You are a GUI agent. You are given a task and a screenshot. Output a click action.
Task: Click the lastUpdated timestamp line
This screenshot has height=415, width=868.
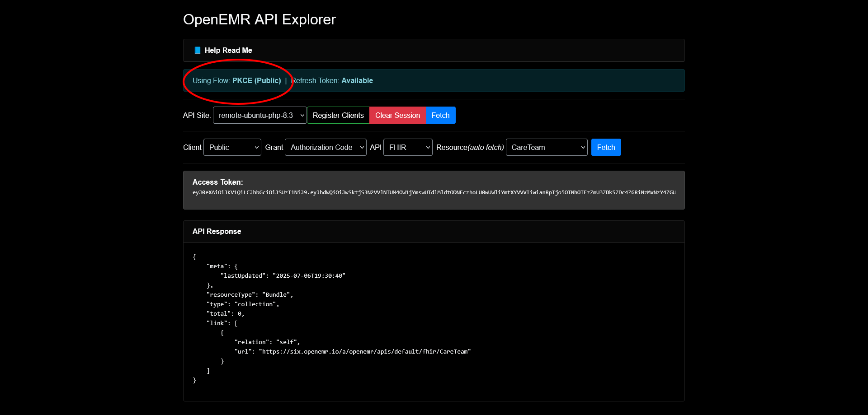coord(283,275)
